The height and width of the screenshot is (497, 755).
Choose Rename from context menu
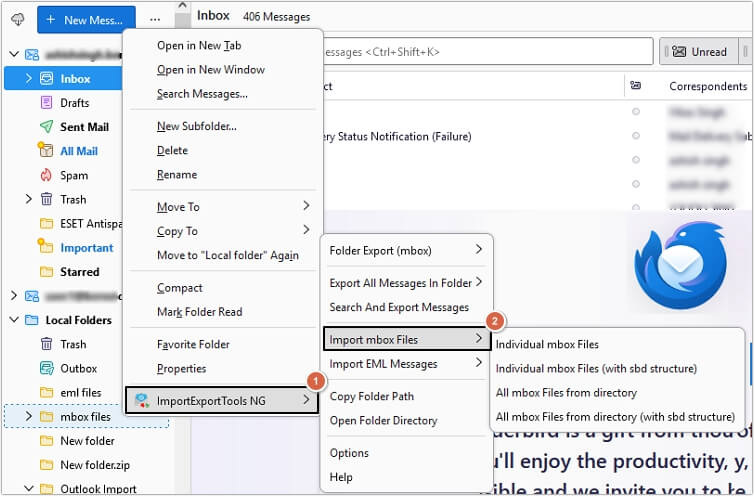tap(223, 174)
